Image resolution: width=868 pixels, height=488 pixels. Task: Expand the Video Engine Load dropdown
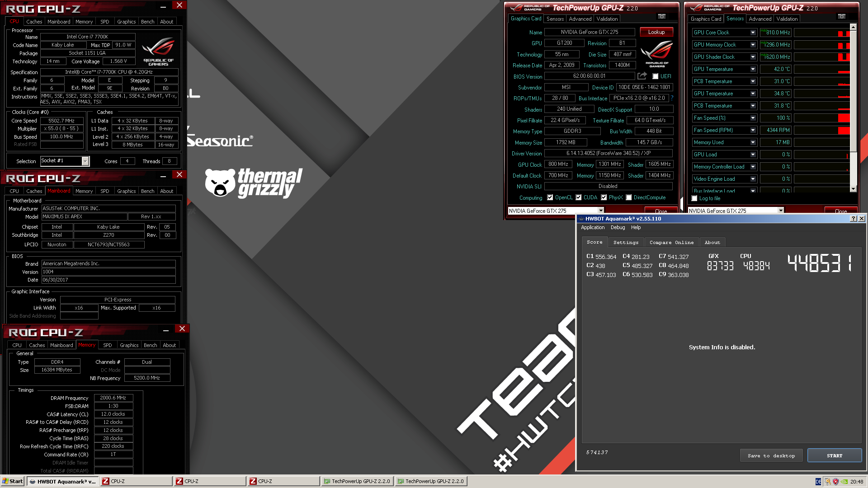tap(753, 179)
